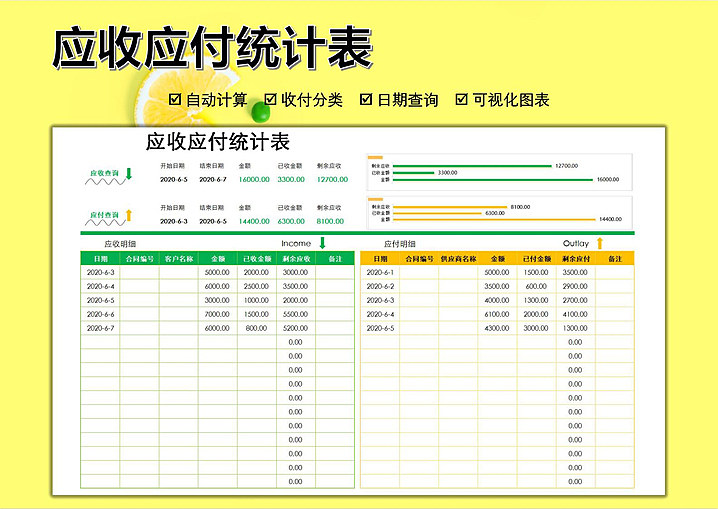Toggle the 可视化图表 checkbox

[461, 99]
